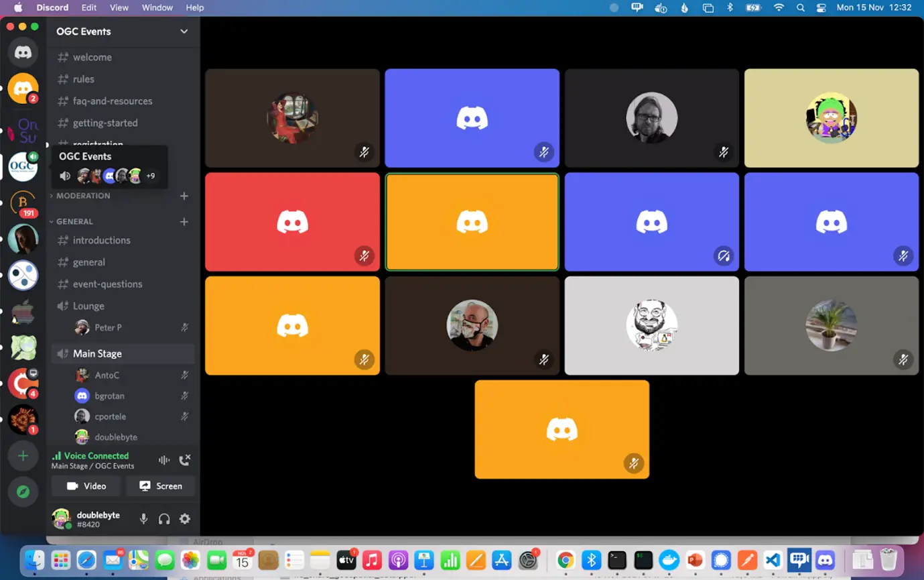Screen dimensions: 924x580
Task: Open PowerPoint from the dock
Action: click(695, 560)
